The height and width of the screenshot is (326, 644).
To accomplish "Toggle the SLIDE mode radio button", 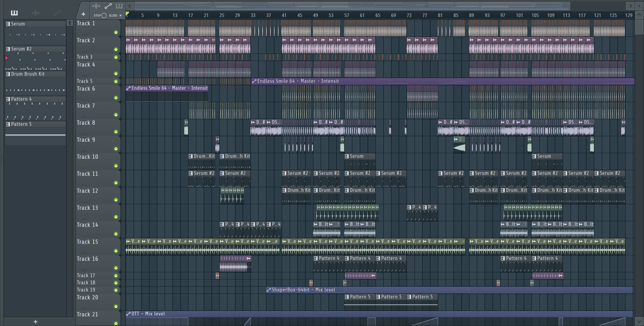I will [x=121, y=15].
